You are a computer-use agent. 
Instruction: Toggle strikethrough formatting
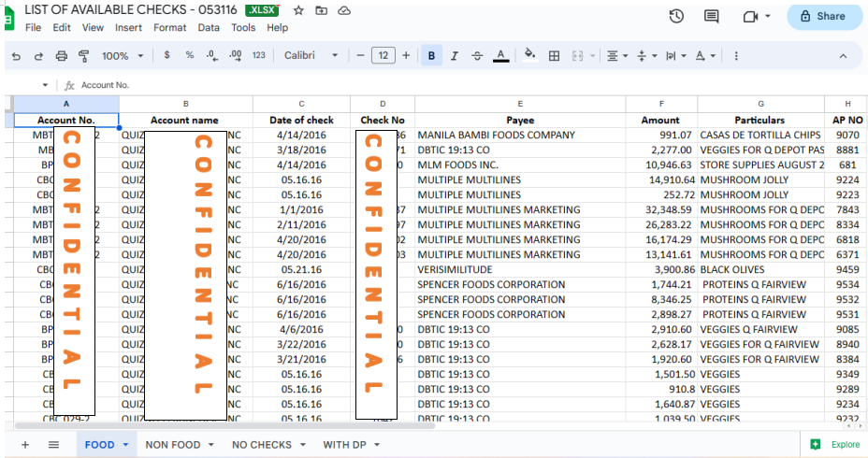click(477, 56)
